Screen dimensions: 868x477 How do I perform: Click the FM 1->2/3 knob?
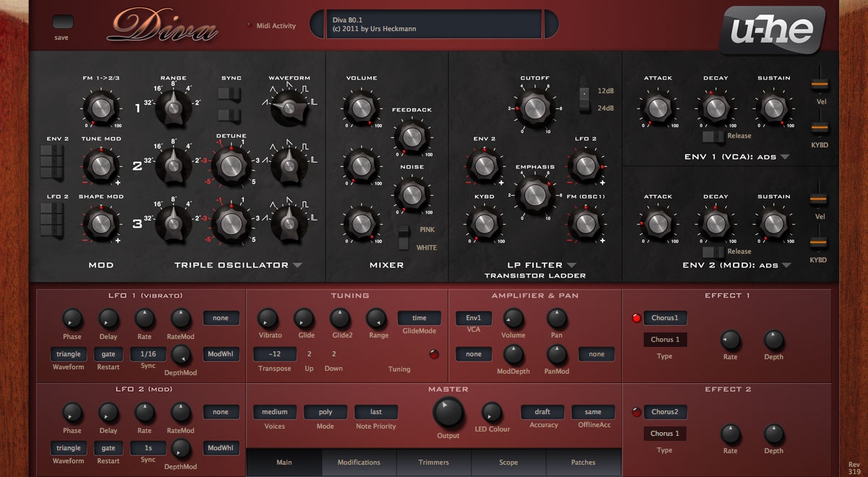[x=101, y=108]
